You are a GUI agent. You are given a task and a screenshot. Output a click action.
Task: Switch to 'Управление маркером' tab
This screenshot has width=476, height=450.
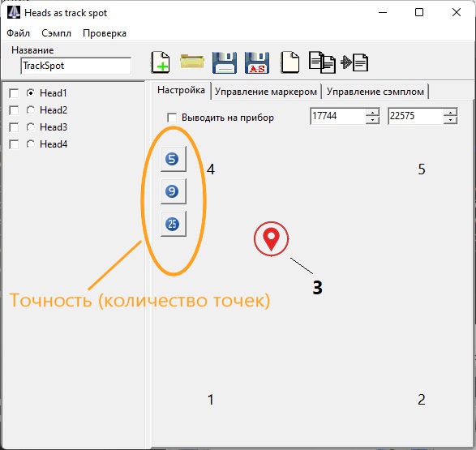(x=266, y=92)
